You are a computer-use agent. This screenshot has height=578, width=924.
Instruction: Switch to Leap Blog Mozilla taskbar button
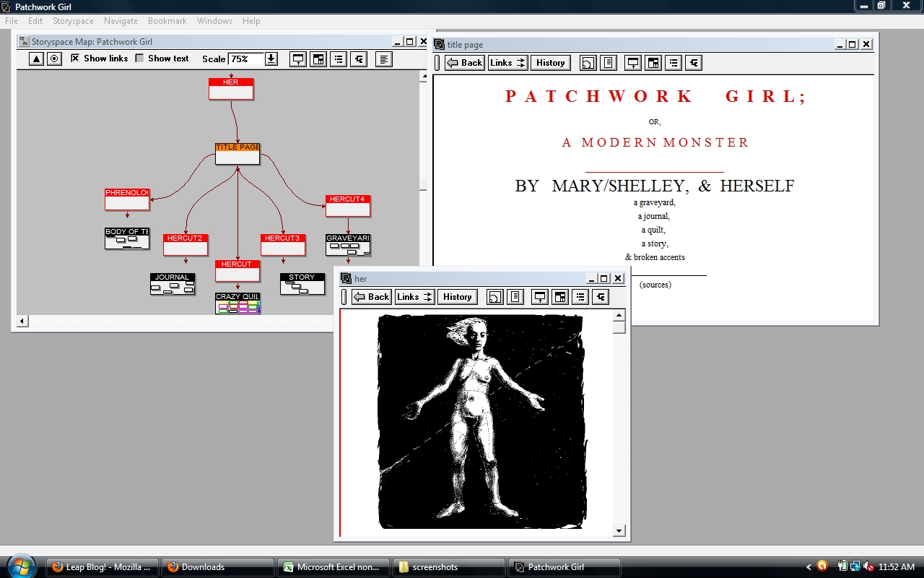[103, 567]
